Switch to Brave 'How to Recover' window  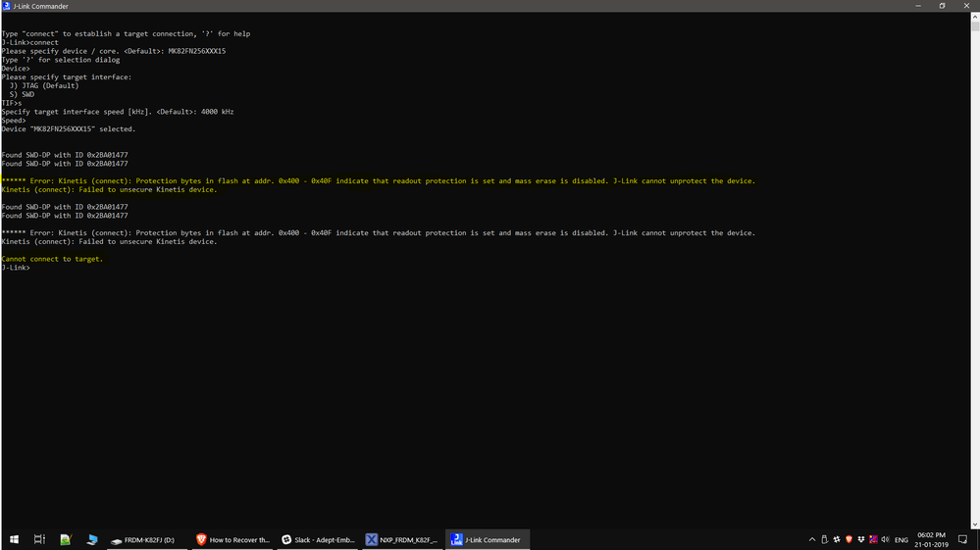click(x=232, y=539)
